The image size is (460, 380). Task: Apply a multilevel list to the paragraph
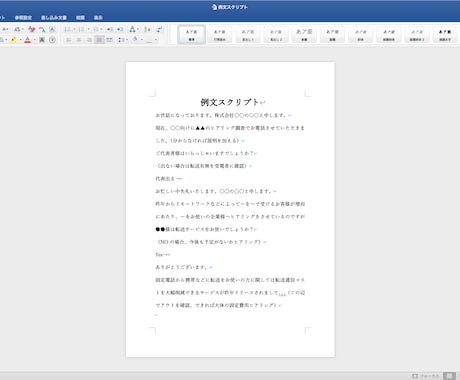coord(95,30)
